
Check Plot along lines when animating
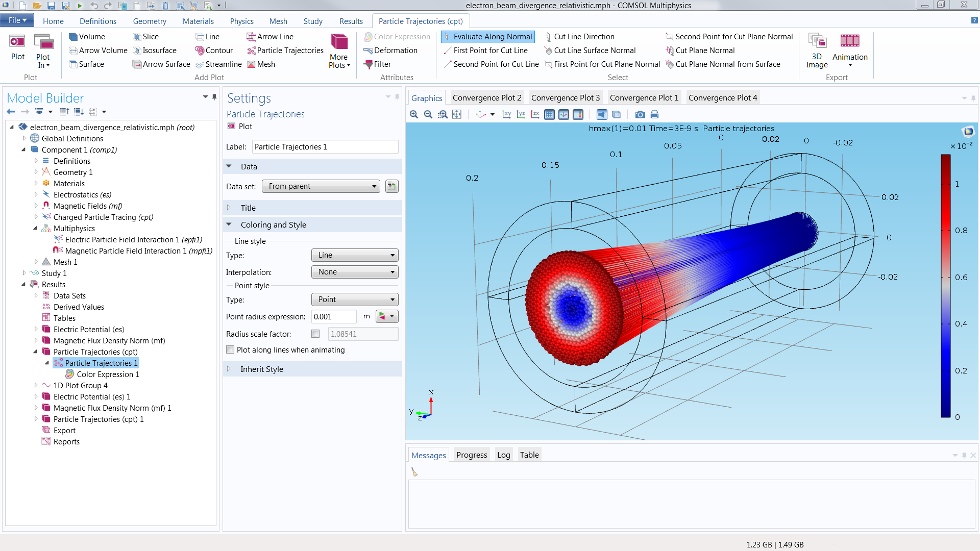[231, 350]
